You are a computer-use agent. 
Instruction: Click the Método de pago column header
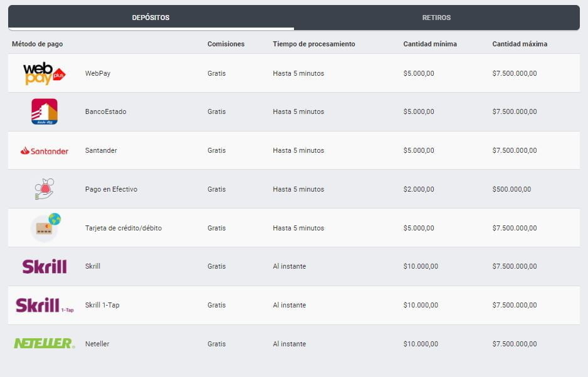(37, 44)
